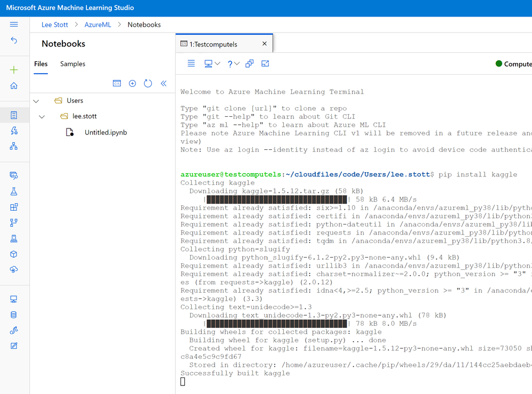Open terminal from file toolbar icon

click(x=117, y=83)
